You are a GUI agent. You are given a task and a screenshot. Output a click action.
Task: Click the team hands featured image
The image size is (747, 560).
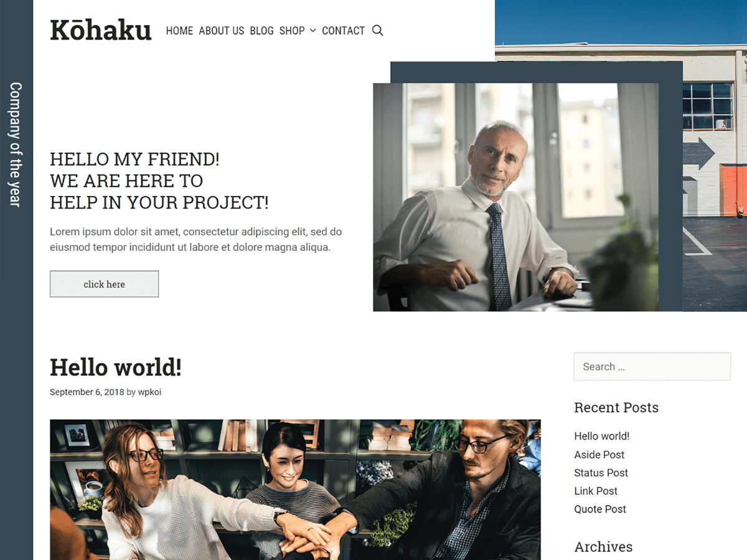pyautogui.click(x=295, y=490)
